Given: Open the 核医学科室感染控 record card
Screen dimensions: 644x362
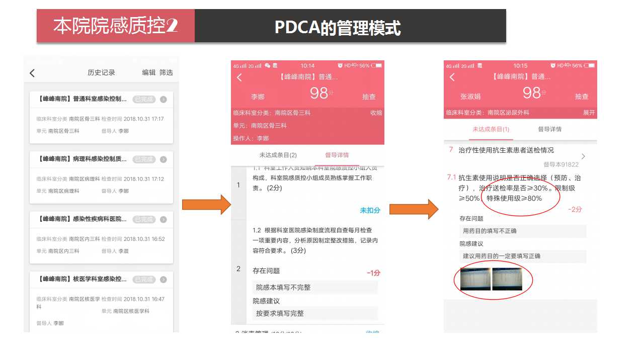Looking at the screenshot, I should coord(101,302).
